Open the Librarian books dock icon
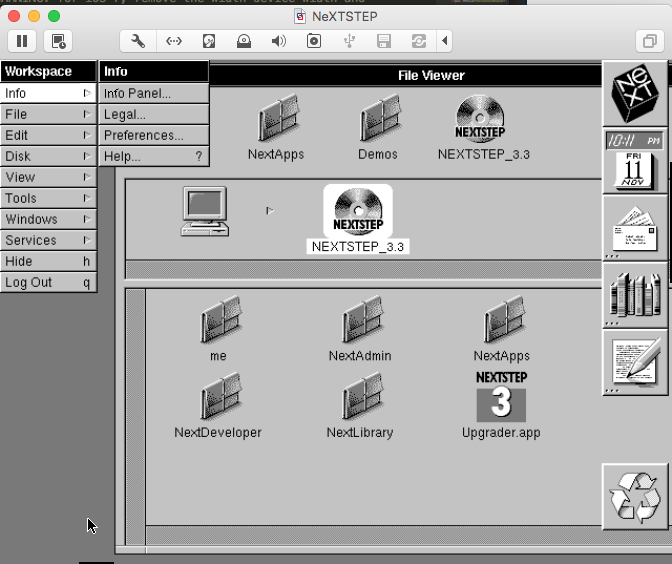 [x=635, y=295]
